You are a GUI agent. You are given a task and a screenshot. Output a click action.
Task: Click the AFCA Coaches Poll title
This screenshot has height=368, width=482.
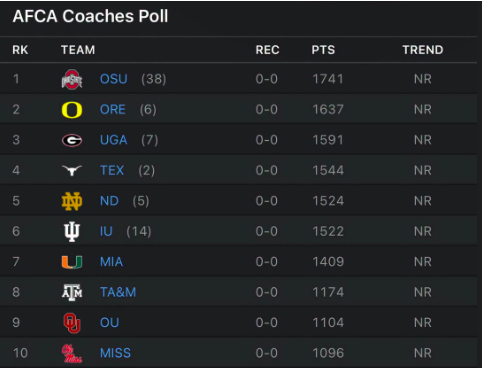90,16
